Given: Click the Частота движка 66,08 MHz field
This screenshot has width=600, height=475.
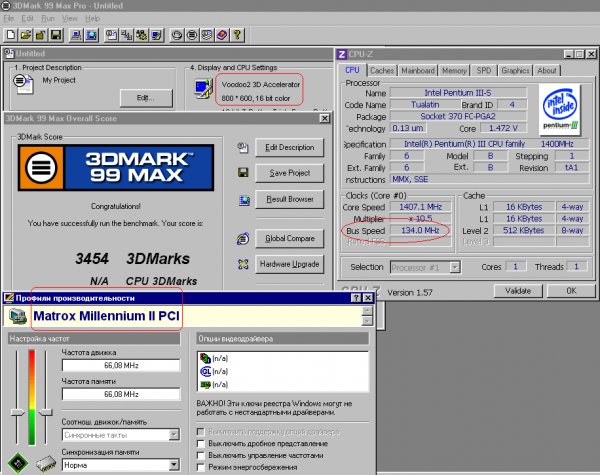Looking at the screenshot, I should tap(121, 366).
